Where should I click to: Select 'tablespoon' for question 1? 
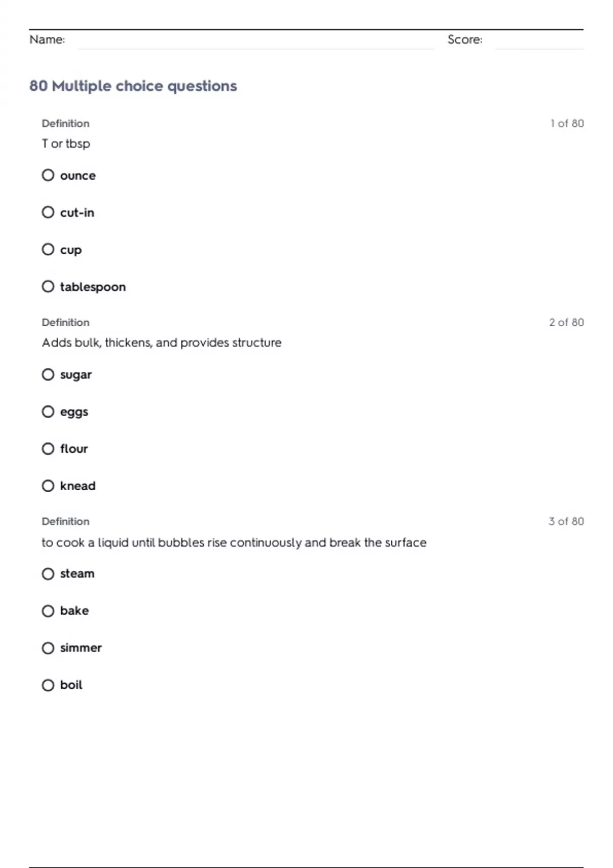48,286
